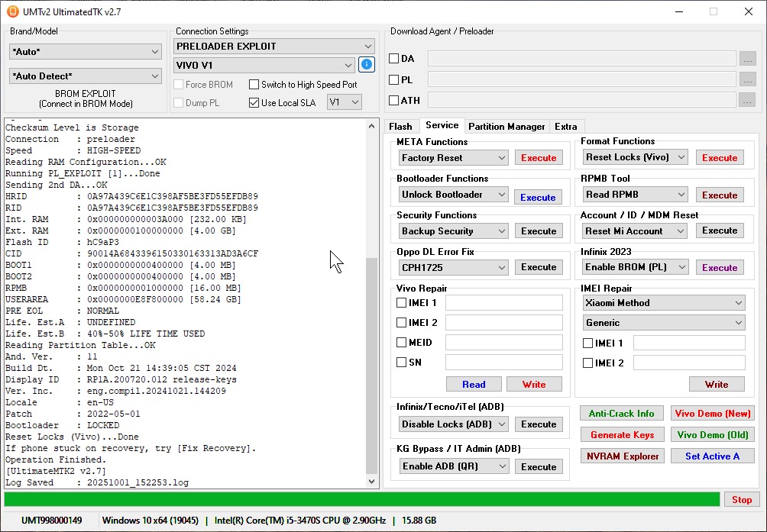The width and height of the screenshot is (767, 532).
Task: Click the green progress bar
Action: (x=361, y=500)
